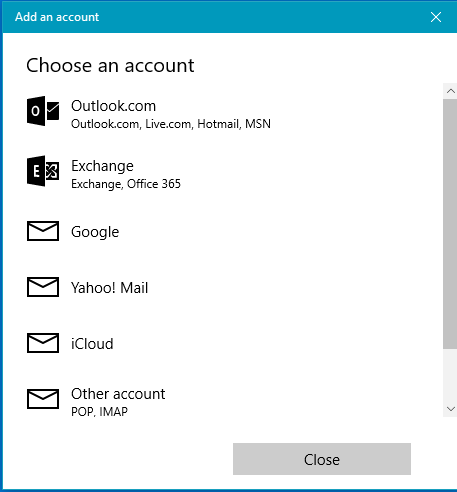Select the Exchange account title

102,166
